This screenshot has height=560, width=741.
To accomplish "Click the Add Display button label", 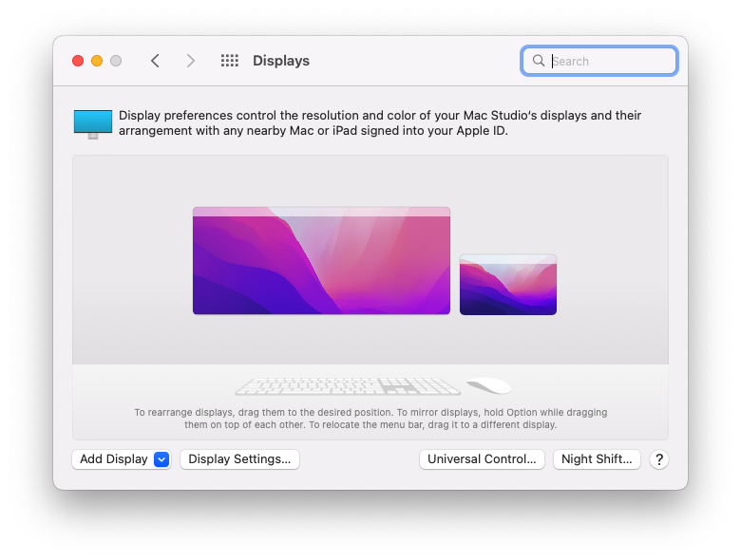I will coord(114,459).
